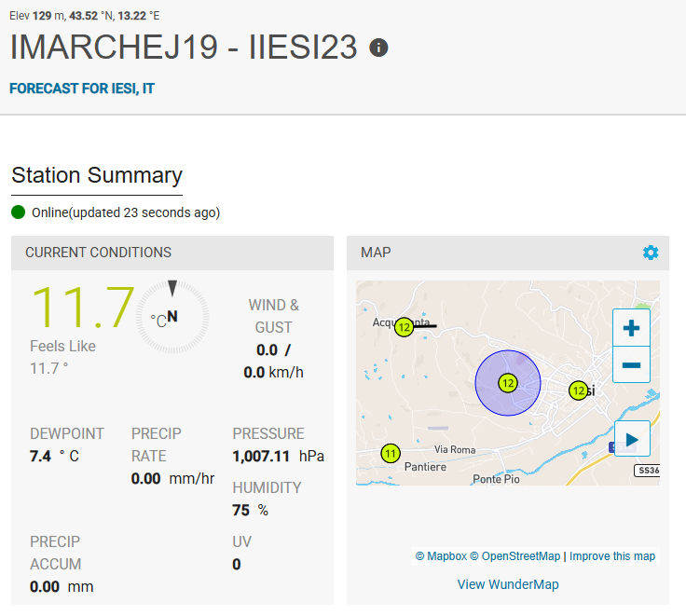
Task: Click the Improve this map link
Action: pyautogui.click(x=612, y=556)
